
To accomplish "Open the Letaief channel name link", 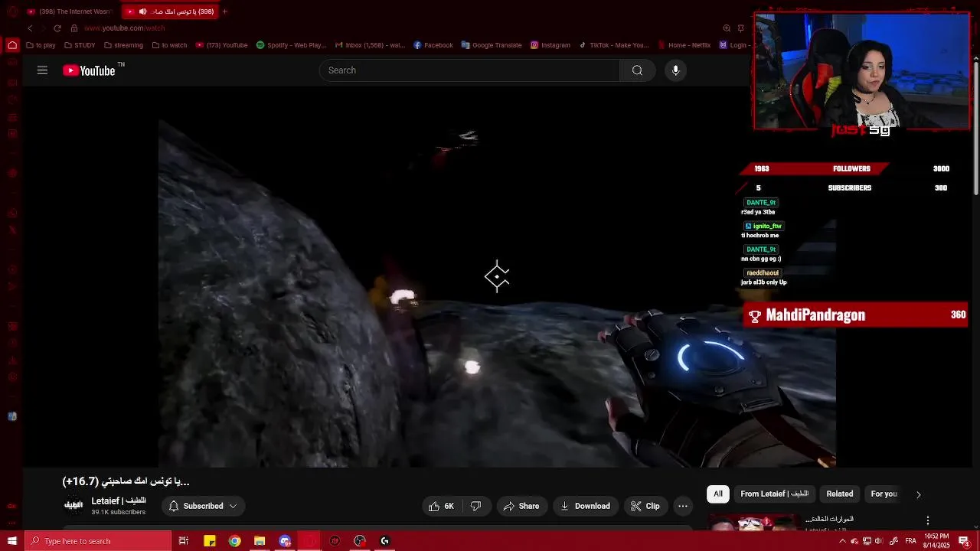I will click(x=118, y=500).
